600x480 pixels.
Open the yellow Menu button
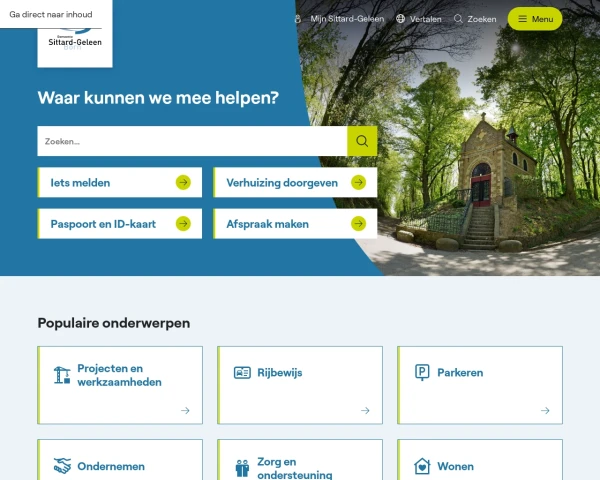coord(535,19)
